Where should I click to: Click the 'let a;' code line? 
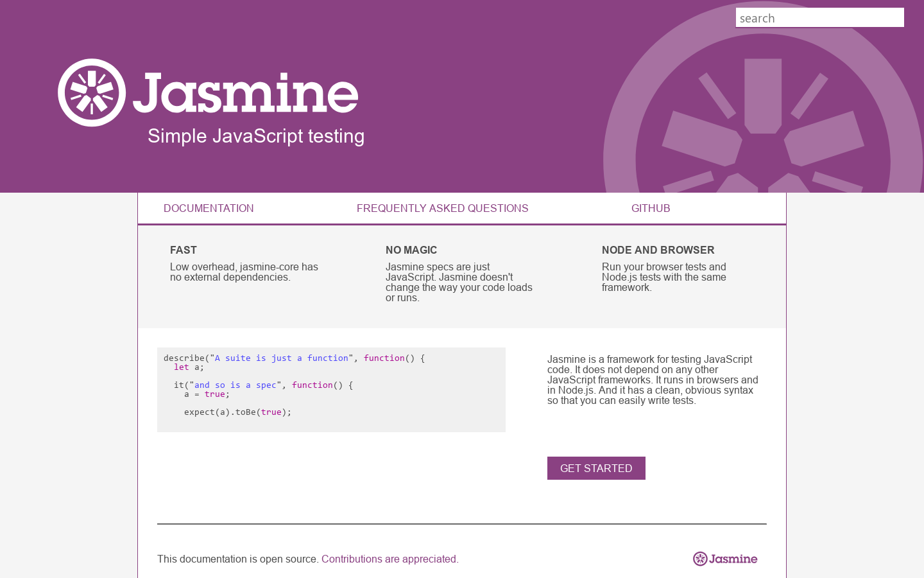click(x=189, y=367)
